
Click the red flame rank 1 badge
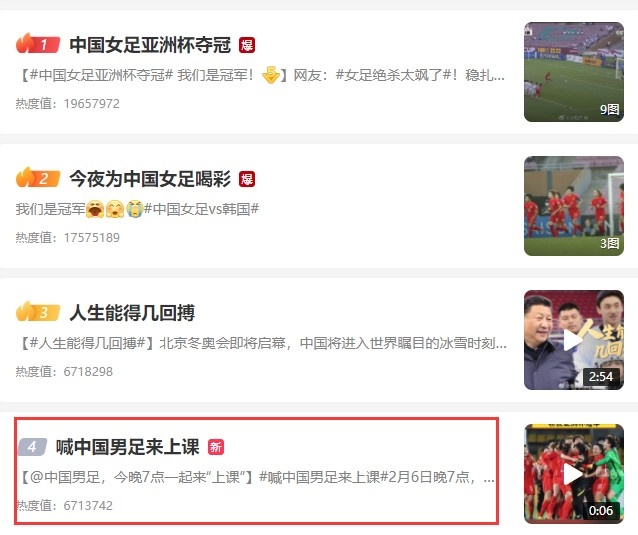(38, 44)
